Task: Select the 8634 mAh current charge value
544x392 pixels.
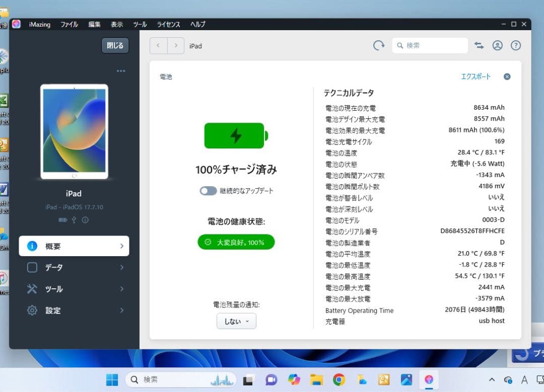Action: coord(489,108)
